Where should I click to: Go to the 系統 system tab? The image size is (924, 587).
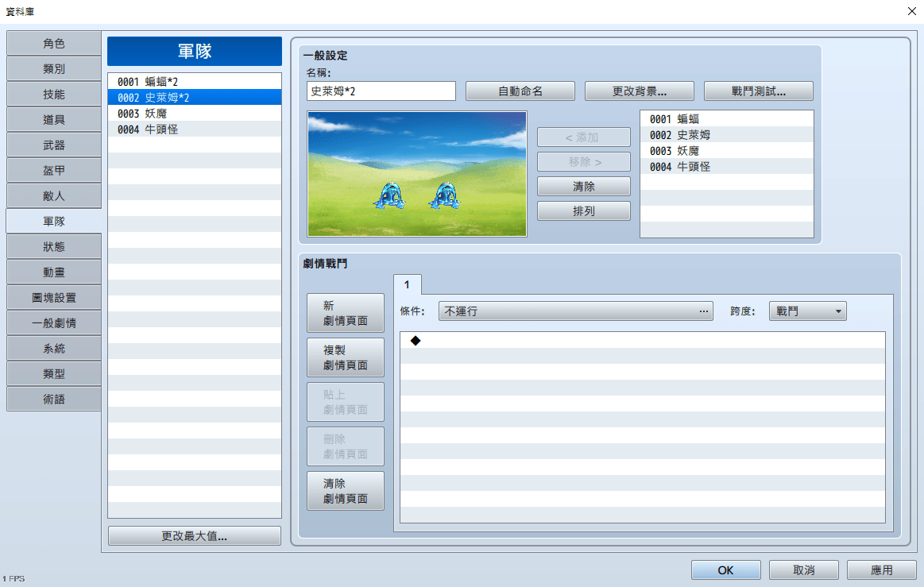(54, 349)
